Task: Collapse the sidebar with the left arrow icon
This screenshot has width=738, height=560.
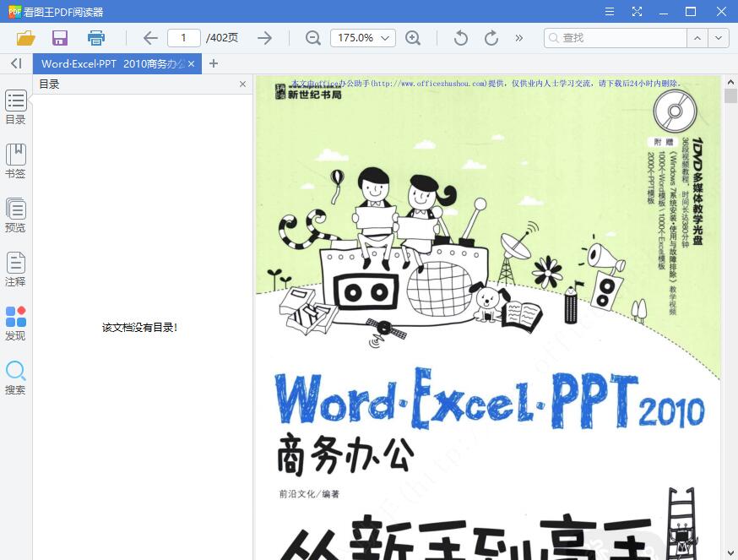Action: 16,63
